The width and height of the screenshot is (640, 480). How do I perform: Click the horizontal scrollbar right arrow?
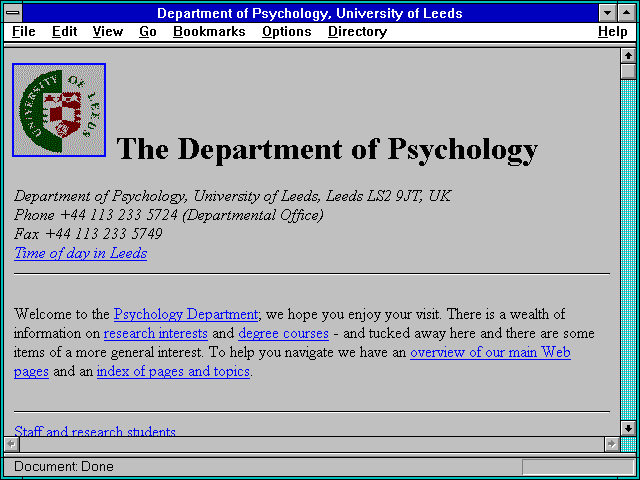(612, 444)
